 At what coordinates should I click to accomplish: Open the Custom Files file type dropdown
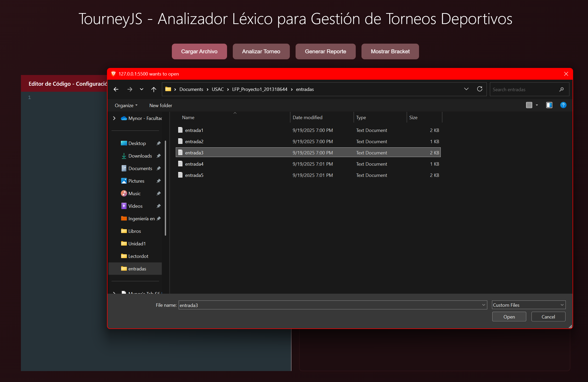pyautogui.click(x=528, y=305)
